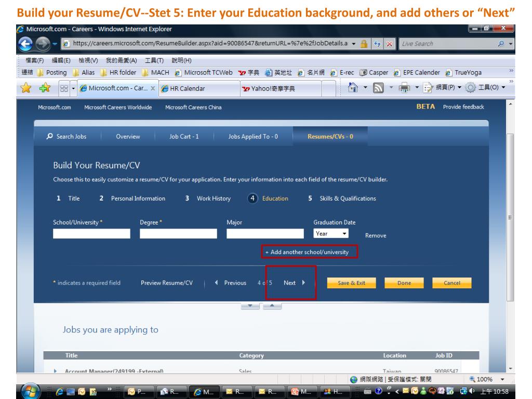Click the volume speaker tray icon

[472, 391]
